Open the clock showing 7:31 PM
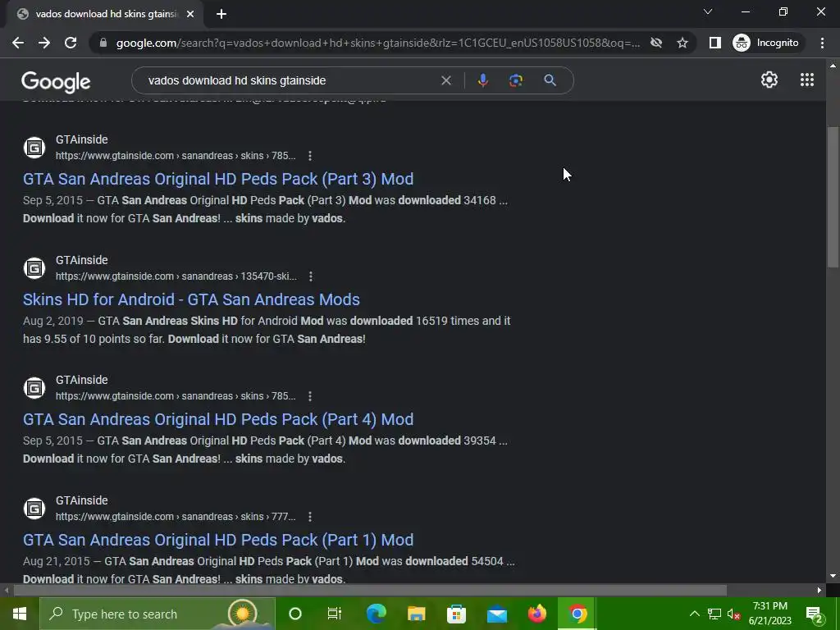Screen dimensions: 840x630 coord(769,614)
